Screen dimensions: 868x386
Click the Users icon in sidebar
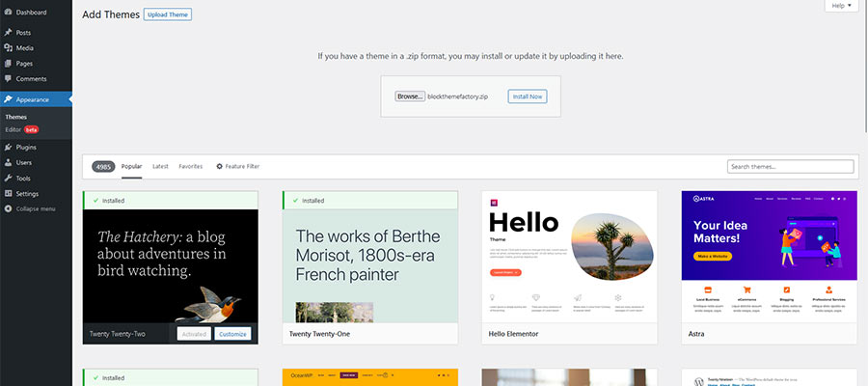pos(8,163)
